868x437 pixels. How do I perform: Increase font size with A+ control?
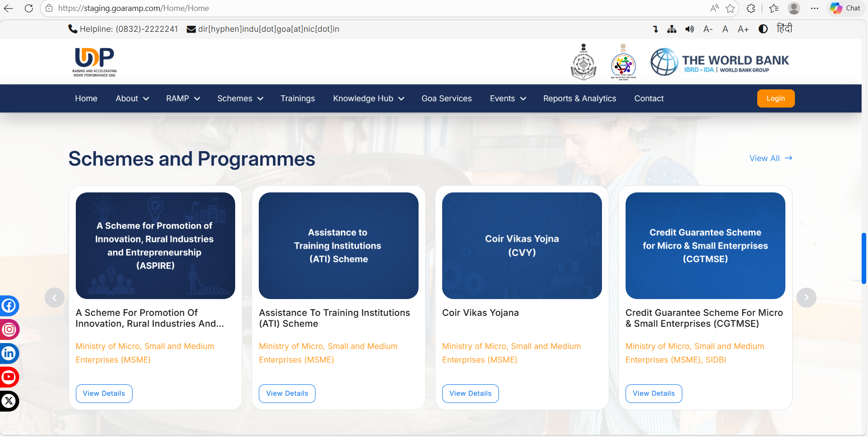pyautogui.click(x=743, y=29)
